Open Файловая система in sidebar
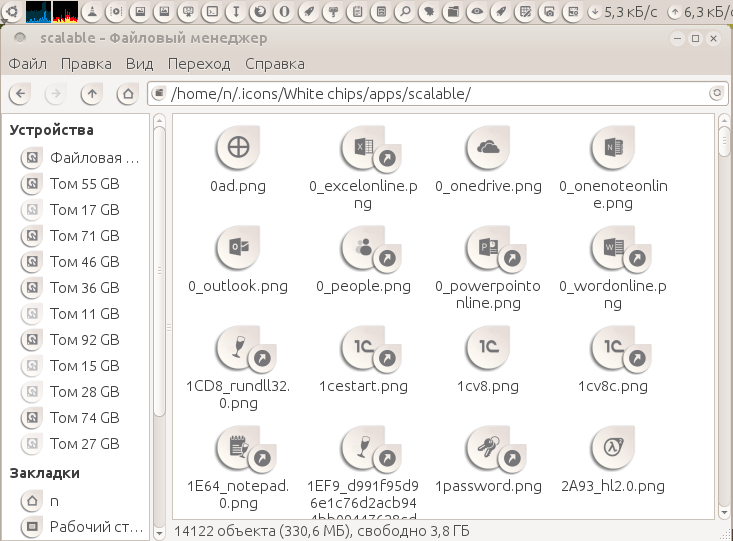This screenshot has width=733, height=541. coord(79,158)
